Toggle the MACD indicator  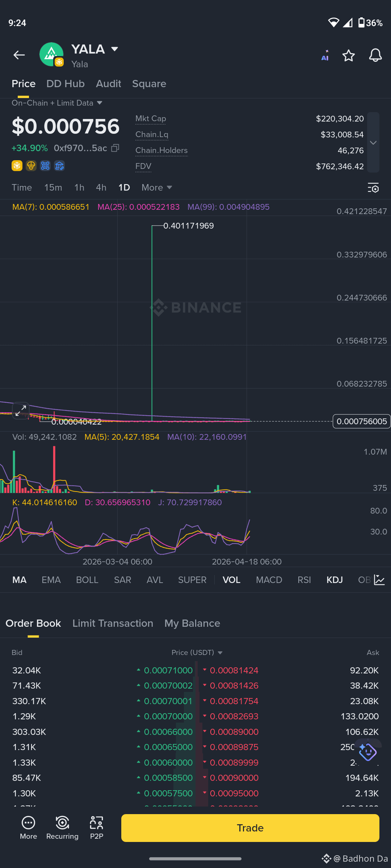click(x=269, y=580)
